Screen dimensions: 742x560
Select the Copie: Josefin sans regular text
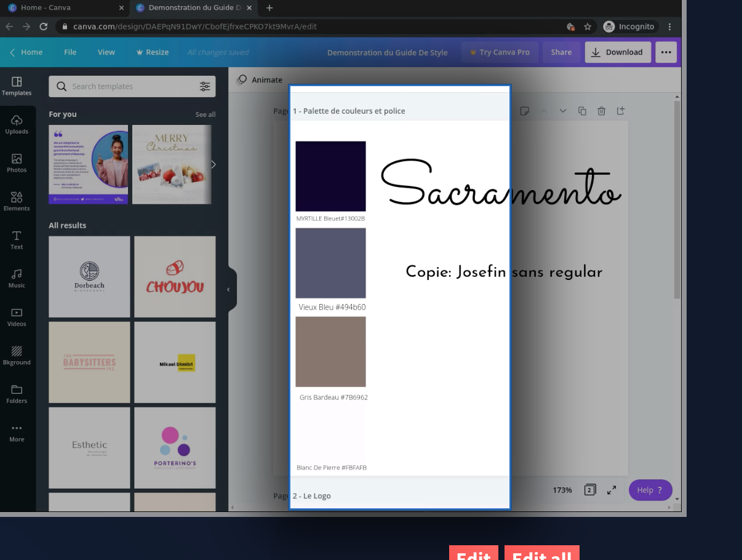[x=504, y=272]
